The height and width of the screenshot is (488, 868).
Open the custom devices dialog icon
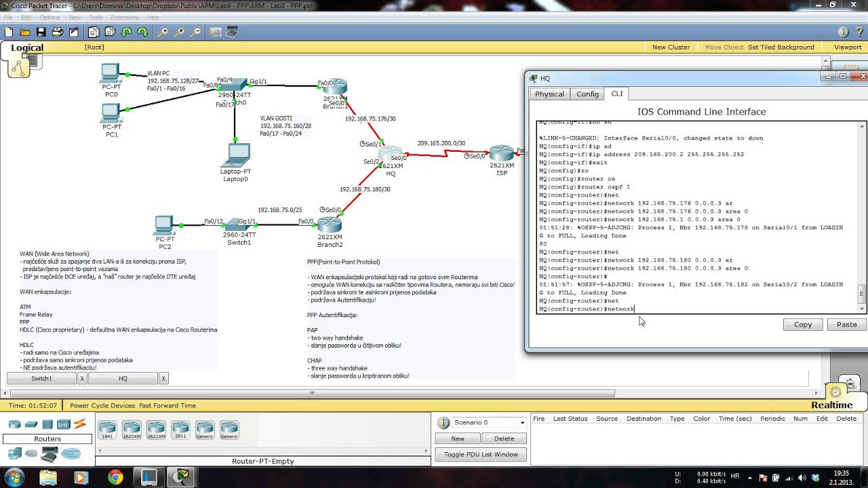click(x=232, y=32)
